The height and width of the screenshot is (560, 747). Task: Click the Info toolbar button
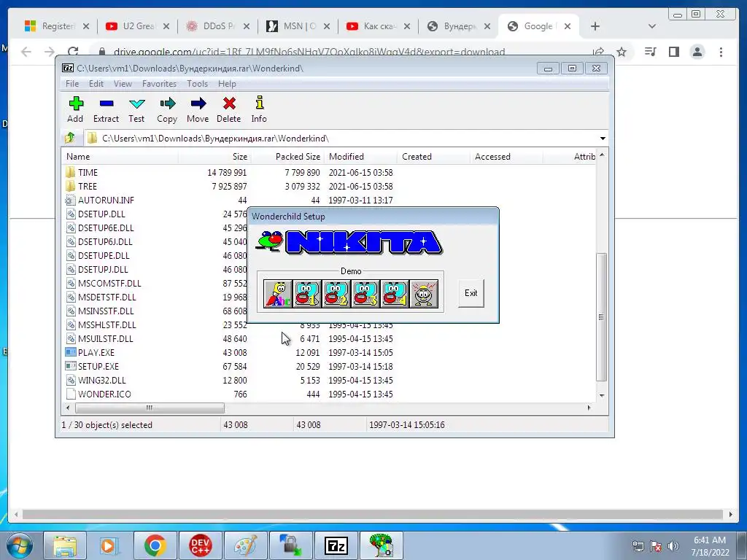(x=259, y=109)
